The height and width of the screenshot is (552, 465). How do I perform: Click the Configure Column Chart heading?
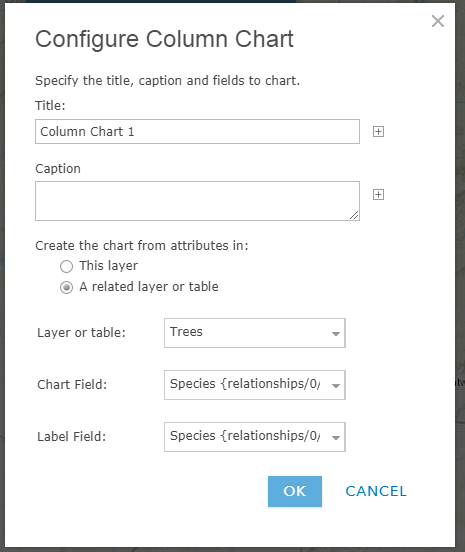tap(164, 39)
